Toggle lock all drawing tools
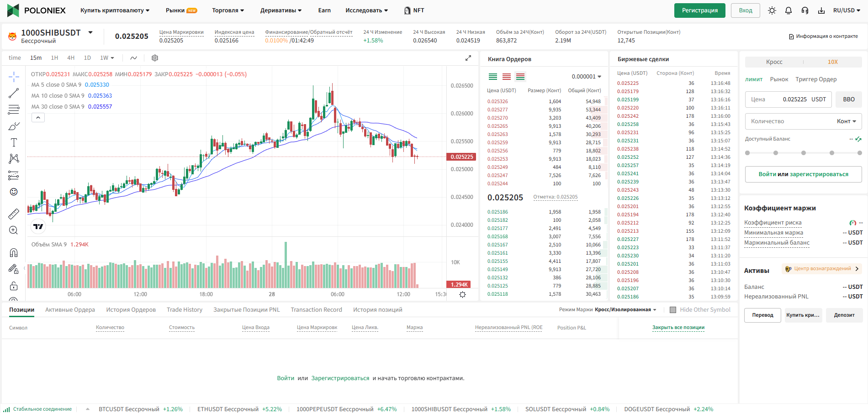Screen dimensions: 868x413 click(x=14, y=286)
